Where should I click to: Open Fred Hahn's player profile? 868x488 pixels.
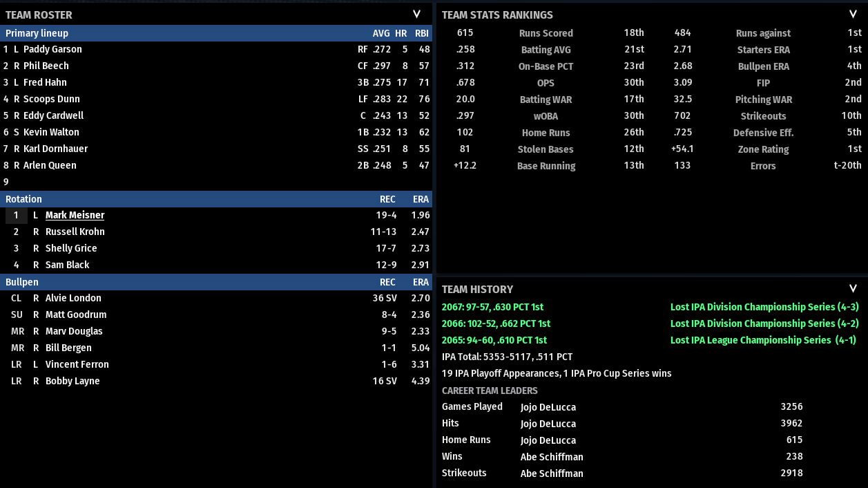point(45,82)
